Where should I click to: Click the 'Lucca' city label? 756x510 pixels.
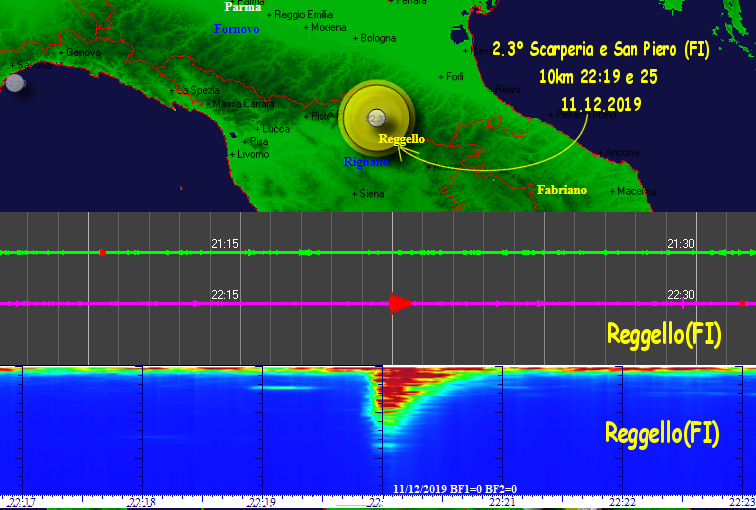pyautogui.click(x=276, y=129)
